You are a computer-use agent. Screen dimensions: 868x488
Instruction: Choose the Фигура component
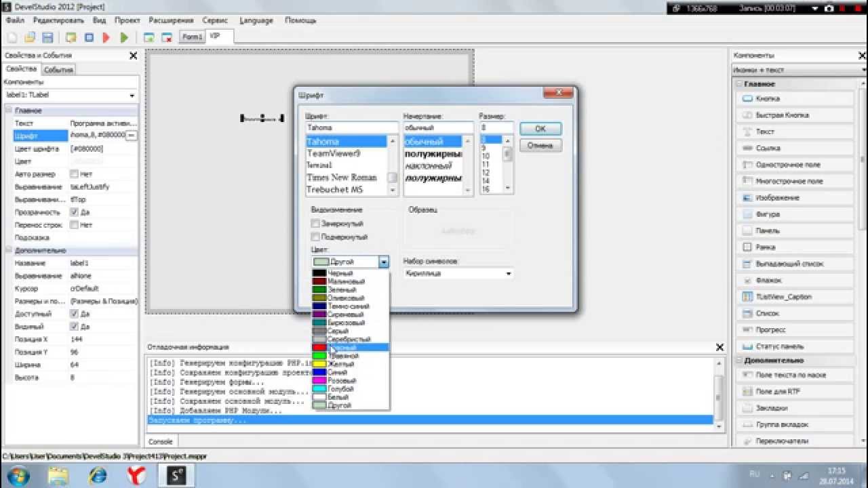click(x=795, y=214)
